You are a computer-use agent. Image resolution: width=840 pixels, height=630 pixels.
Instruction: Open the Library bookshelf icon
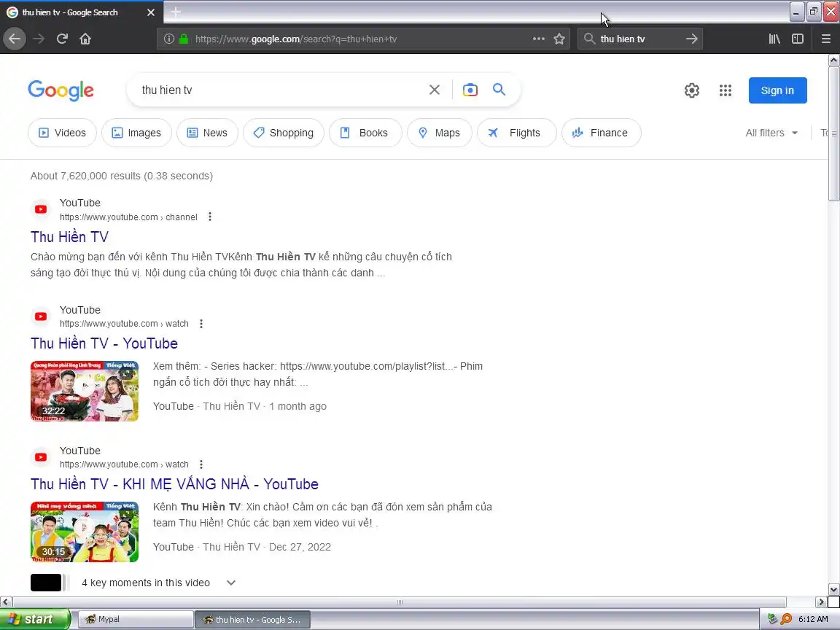[774, 39]
